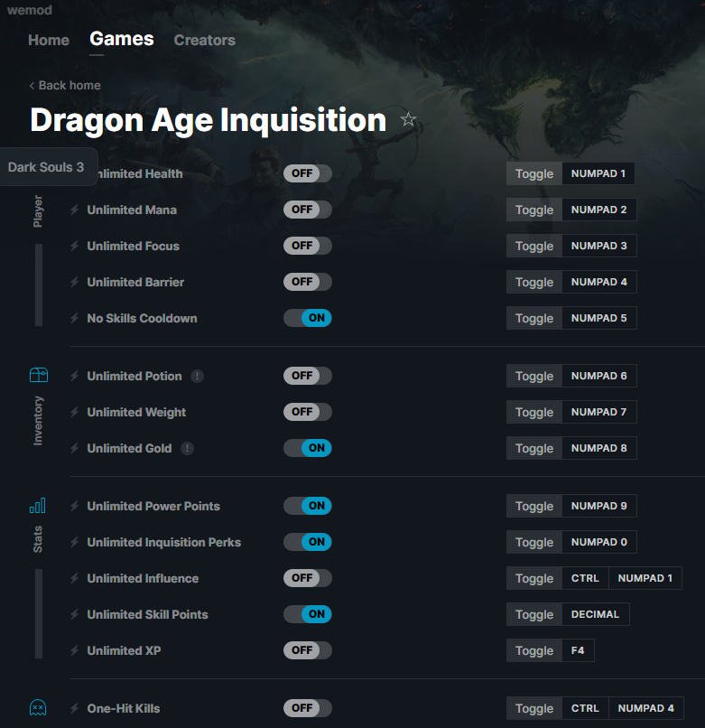Screen dimensions: 705x728
Task: Click the NUMPAD 6 hotkey button
Action: pyautogui.click(x=599, y=376)
